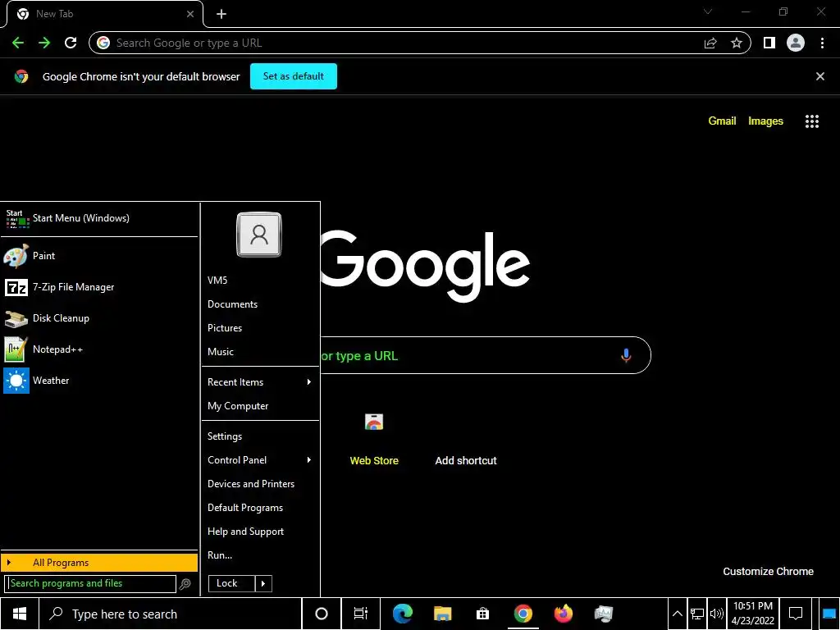Open File Explorer from taskbar
Viewport: 840px width, 630px height.
(x=442, y=614)
